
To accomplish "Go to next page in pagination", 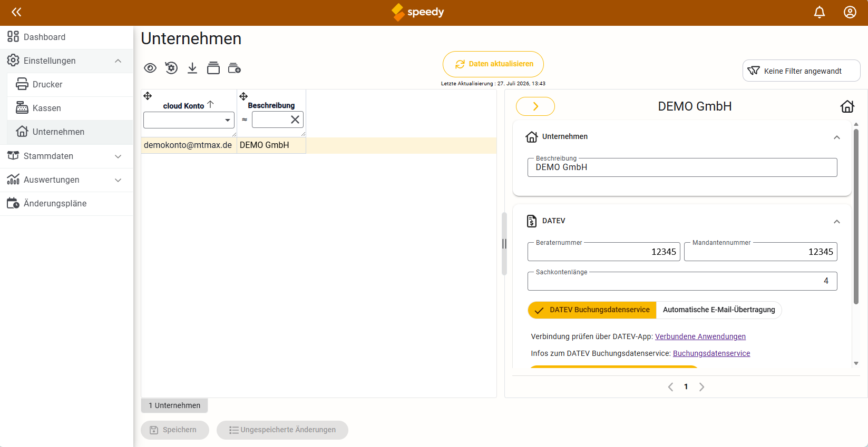I will click(701, 387).
